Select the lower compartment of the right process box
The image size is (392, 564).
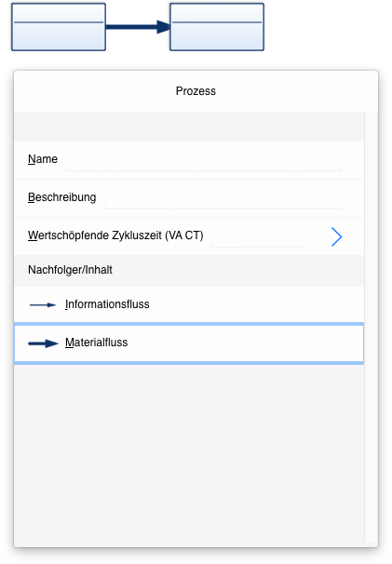pos(217,36)
